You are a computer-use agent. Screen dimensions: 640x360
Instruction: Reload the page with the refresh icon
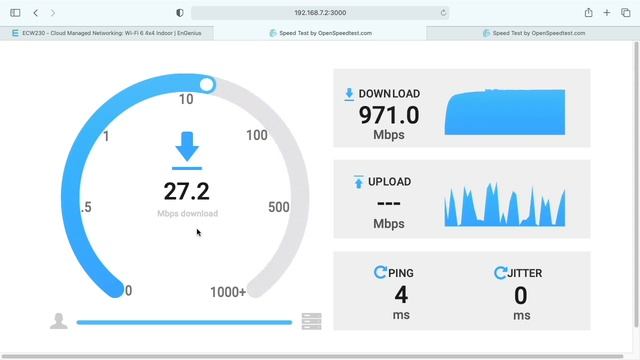pos(443,13)
